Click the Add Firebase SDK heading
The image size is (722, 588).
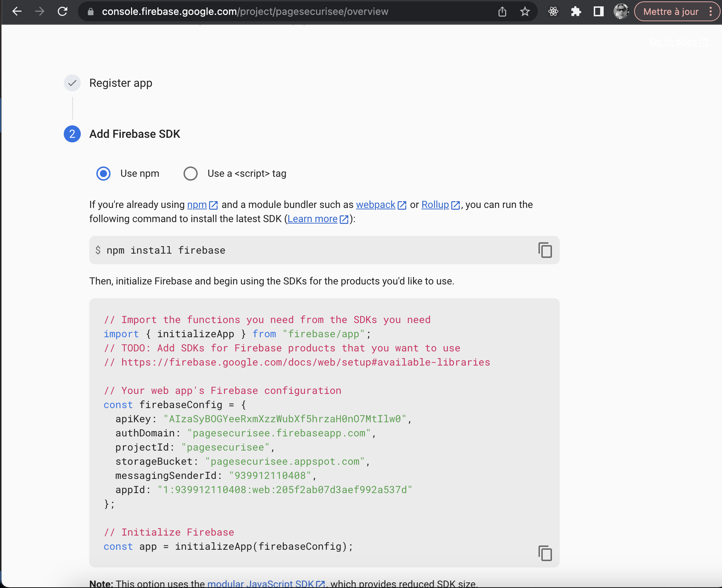coord(135,134)
